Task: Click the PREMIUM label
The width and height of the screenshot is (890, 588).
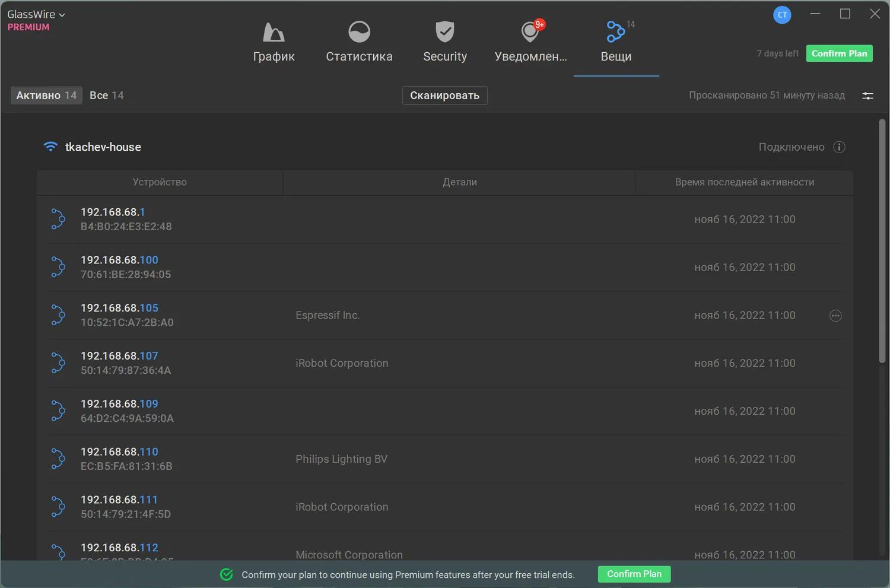Action: pos(28,27)
